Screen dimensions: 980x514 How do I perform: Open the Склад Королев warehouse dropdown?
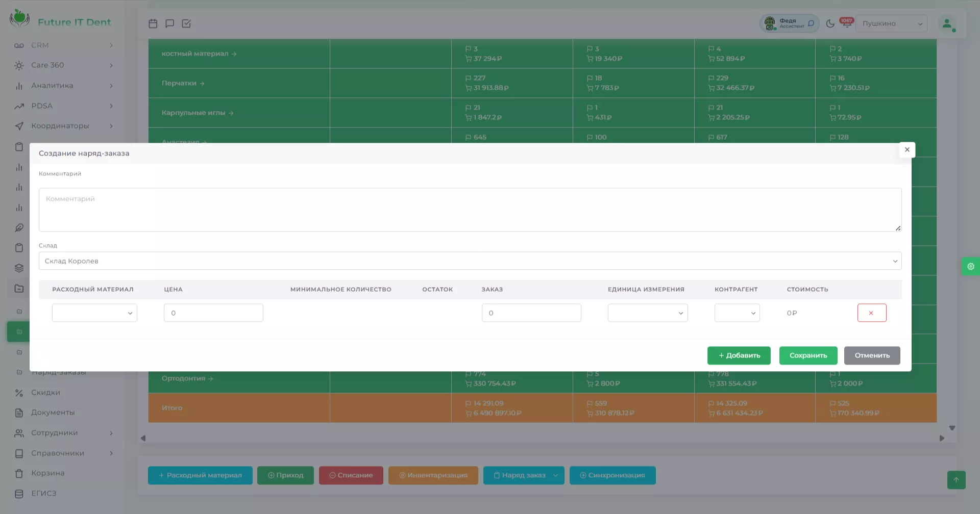click(x=470, y=261)
